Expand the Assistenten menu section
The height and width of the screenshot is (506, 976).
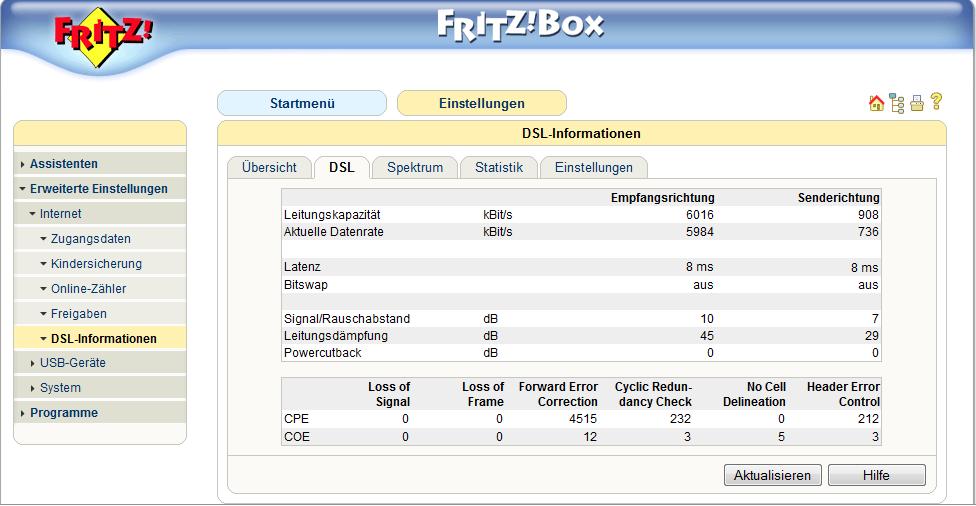[x=64, y=164]
